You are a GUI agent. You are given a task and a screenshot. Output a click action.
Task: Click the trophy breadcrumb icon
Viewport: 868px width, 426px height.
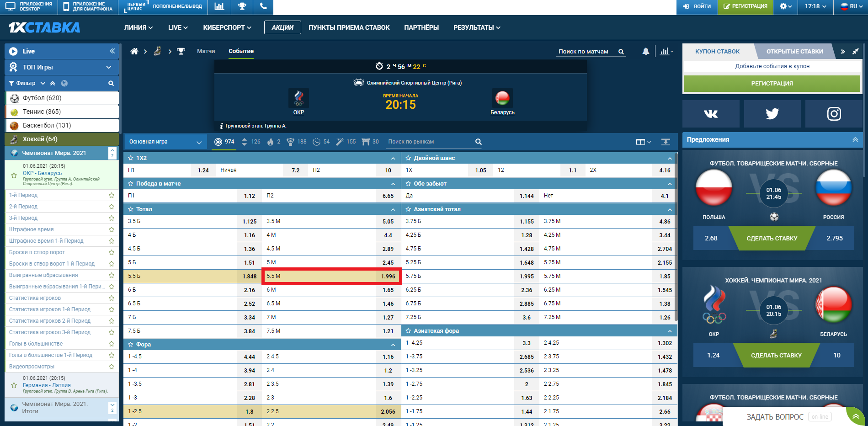tap(181, 51)
